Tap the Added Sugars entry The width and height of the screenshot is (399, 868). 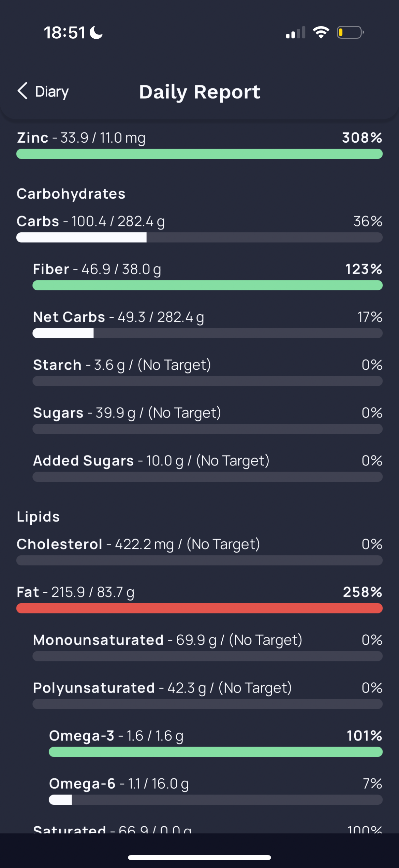coord(207,467)
